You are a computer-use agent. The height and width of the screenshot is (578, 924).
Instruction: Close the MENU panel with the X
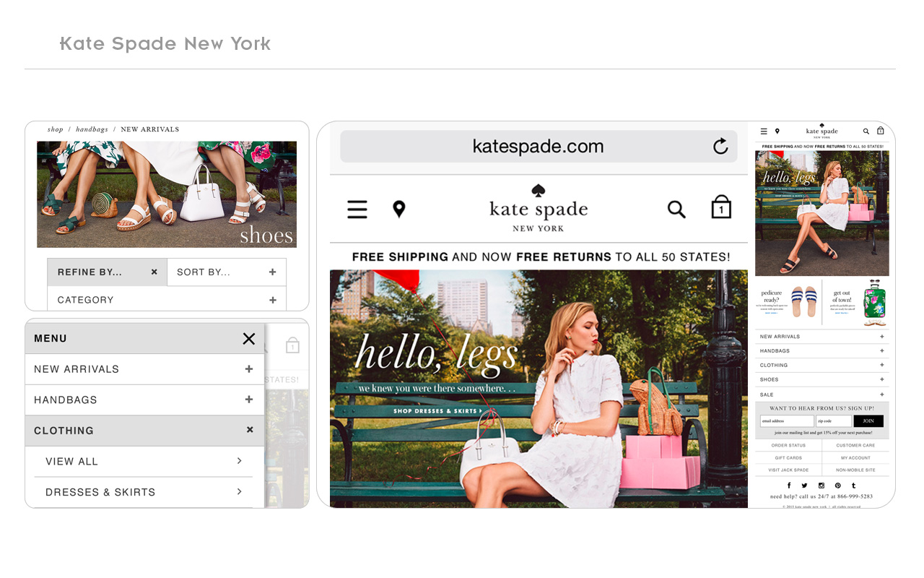point(249,339)
